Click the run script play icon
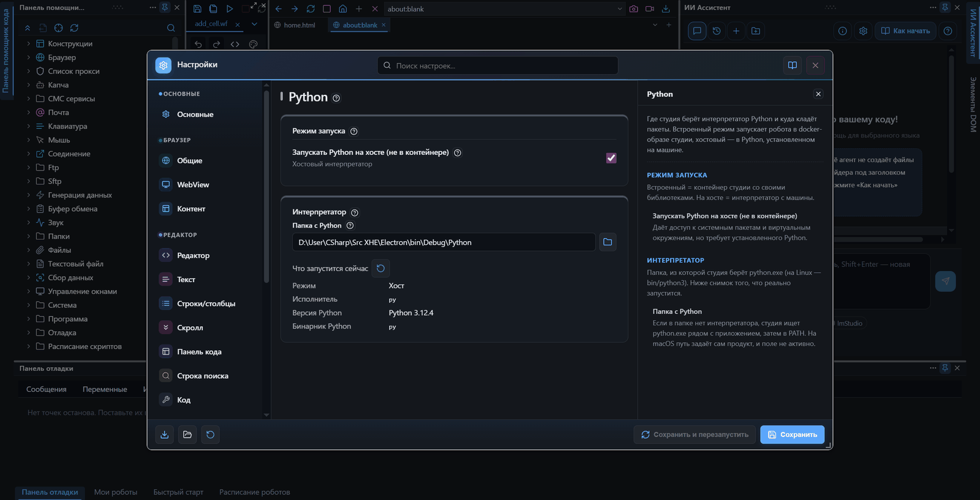The height and width of the screenshot is (500, 980). 230,9
